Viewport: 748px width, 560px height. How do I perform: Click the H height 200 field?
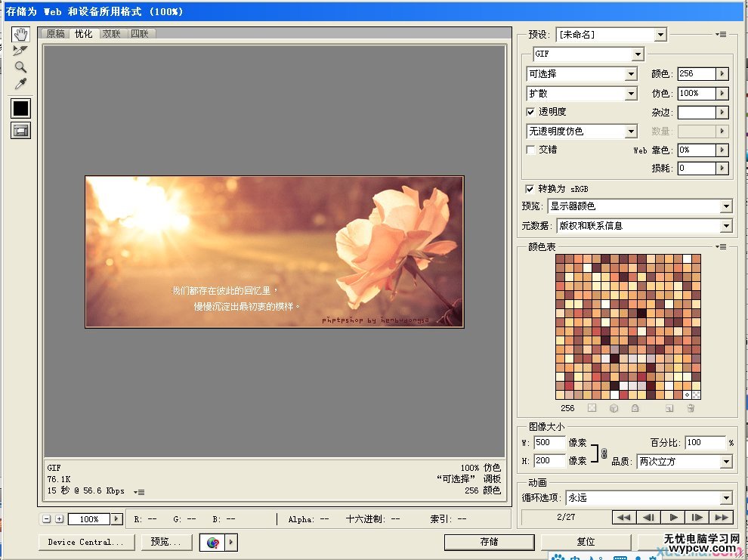(x=549, y=461)
